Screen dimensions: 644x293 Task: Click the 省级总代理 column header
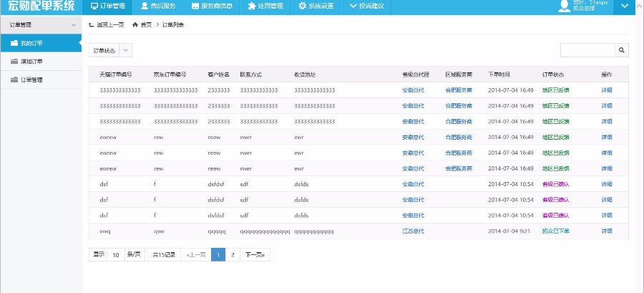coord(416,75)
